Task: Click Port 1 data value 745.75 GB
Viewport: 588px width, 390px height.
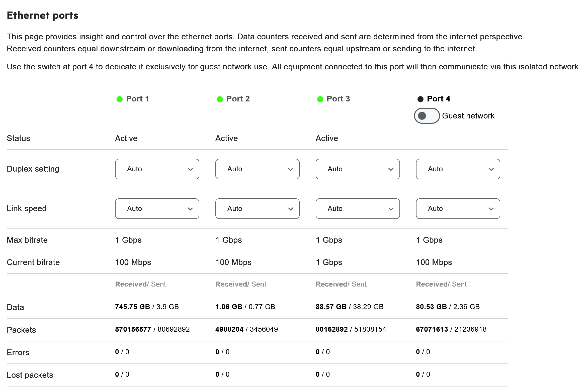Action: tap(132, 307)
